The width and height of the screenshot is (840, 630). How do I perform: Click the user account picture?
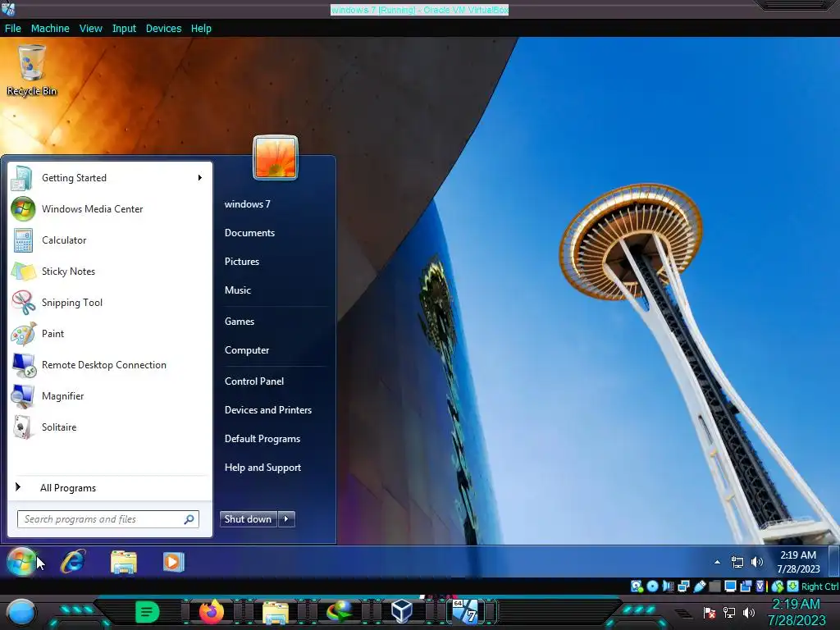pos(276,157)
